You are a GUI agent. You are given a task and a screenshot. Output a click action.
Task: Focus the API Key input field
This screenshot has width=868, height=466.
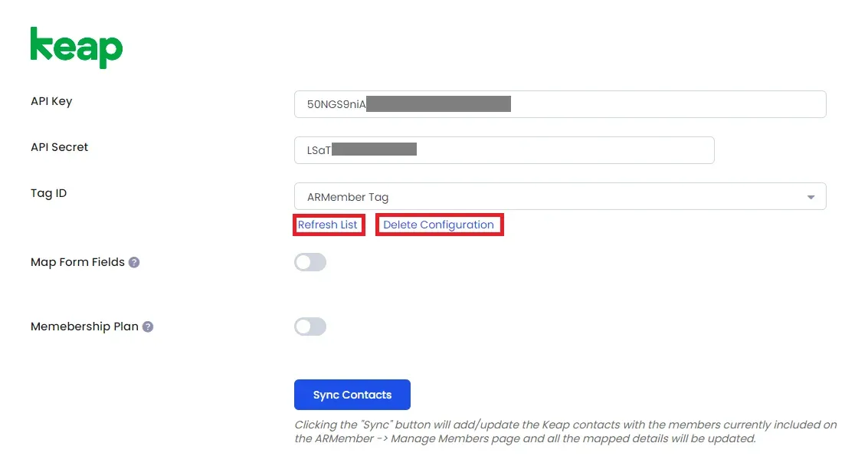click(x=560, y=104)
